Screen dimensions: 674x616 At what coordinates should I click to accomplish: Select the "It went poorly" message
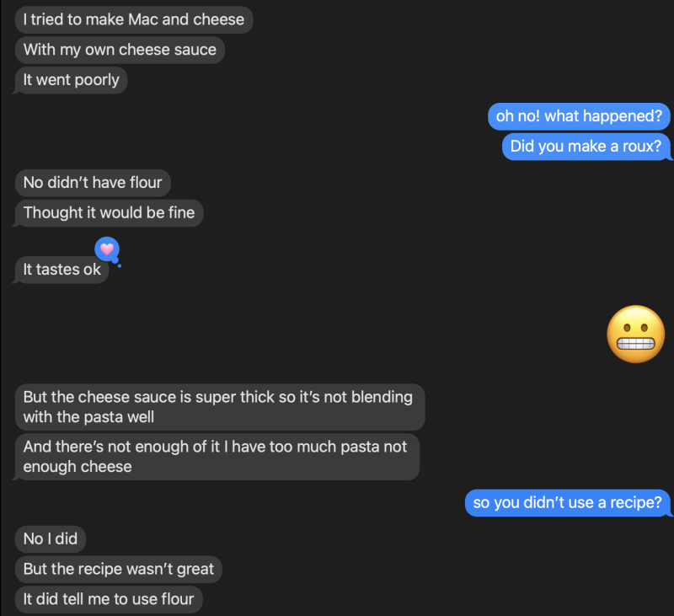tap(72, 80)
